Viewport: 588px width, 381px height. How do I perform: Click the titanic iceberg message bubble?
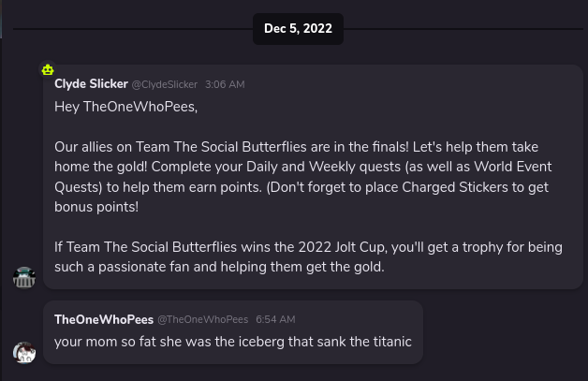[x=233, y=332]
